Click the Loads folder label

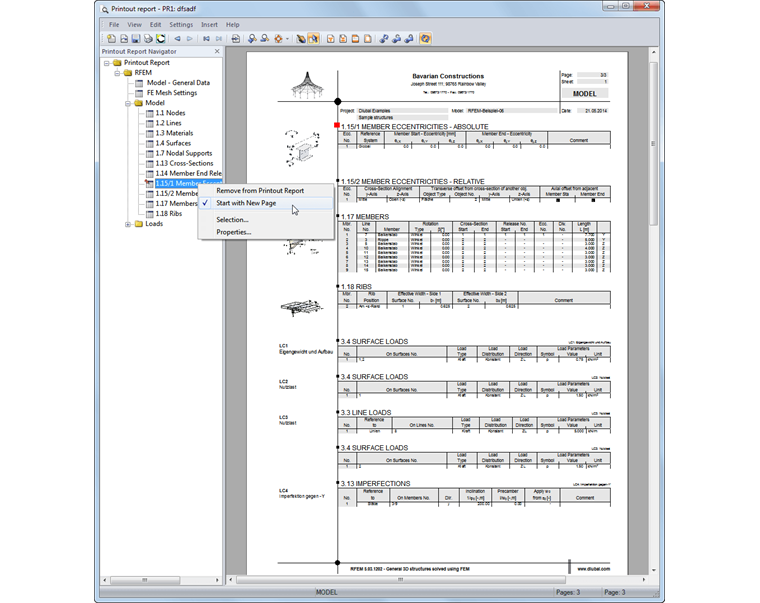tap(154, 224)
